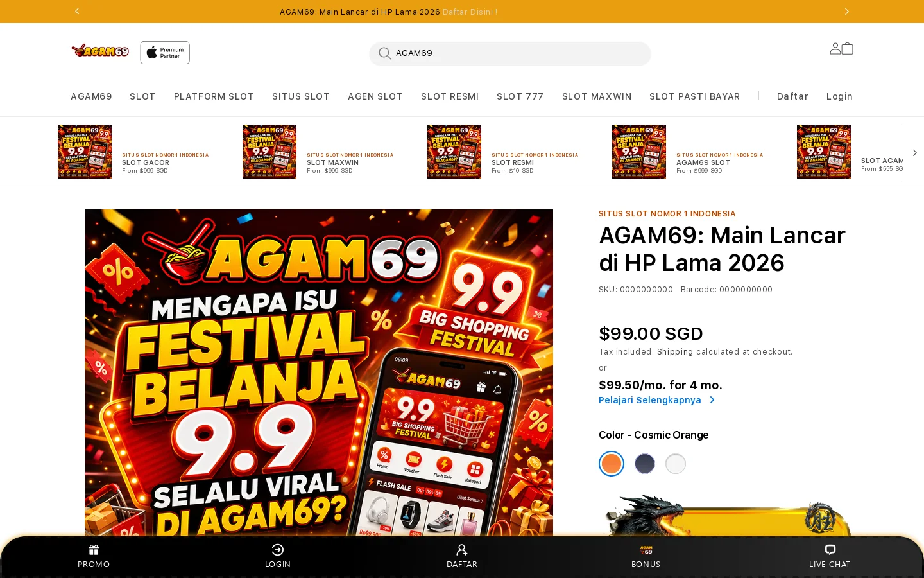Image resolution: width=924 pixels, height=578 pixels.
Task: Open SITUS SLOT menu item
Action: 301,96
